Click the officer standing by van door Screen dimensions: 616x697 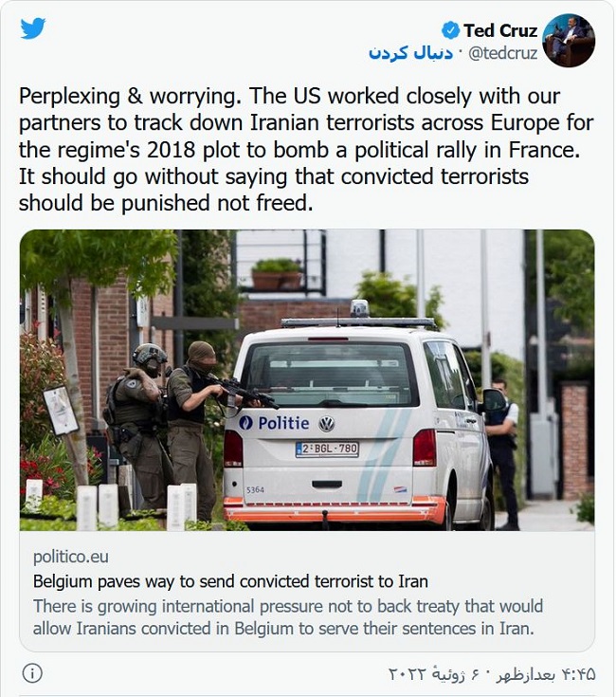coord(502,453)
